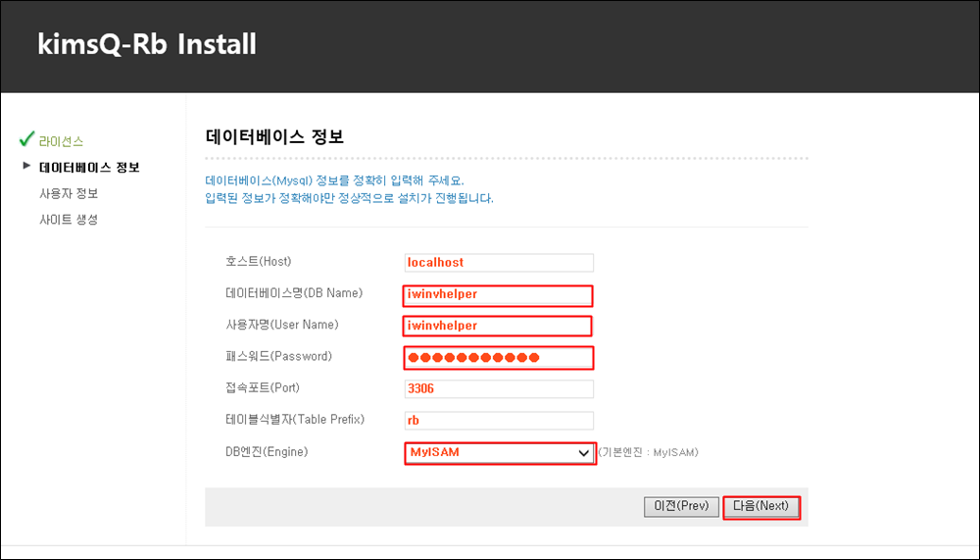Screen dimensions: 980x560
Task: Click the arrow marker beside 데이터베이스 정보
Action: point(26,166)
